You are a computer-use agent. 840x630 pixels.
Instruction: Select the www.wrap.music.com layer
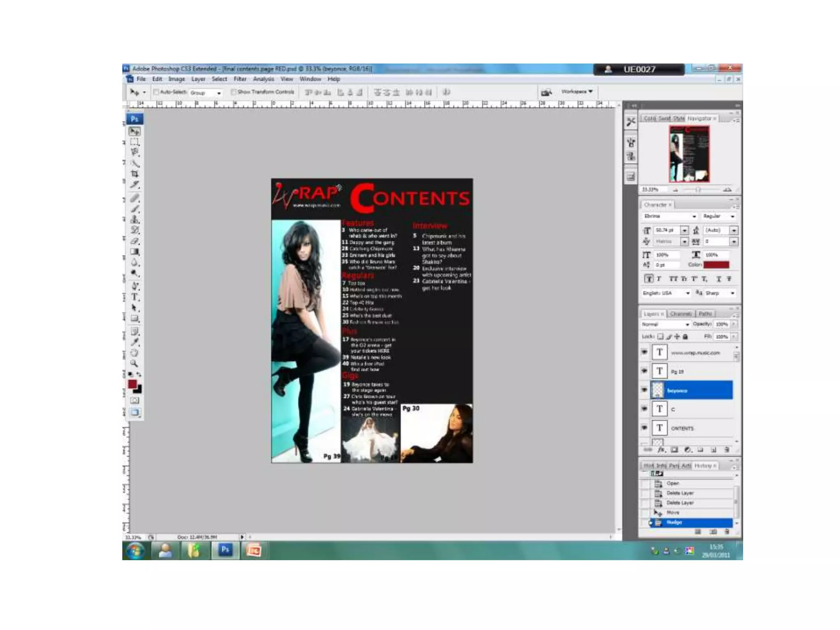pos(695,352)
